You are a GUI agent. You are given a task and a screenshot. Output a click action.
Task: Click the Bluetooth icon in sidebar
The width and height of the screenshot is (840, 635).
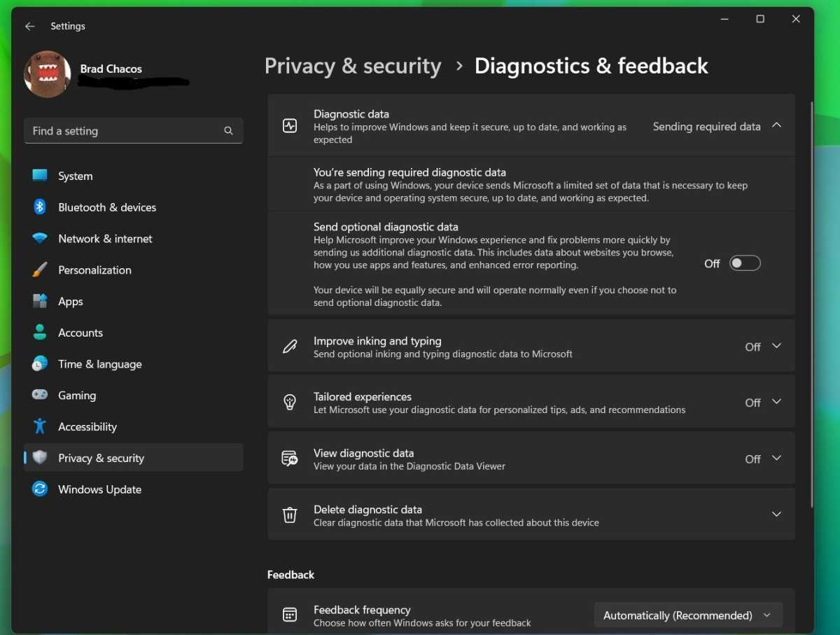40,207
